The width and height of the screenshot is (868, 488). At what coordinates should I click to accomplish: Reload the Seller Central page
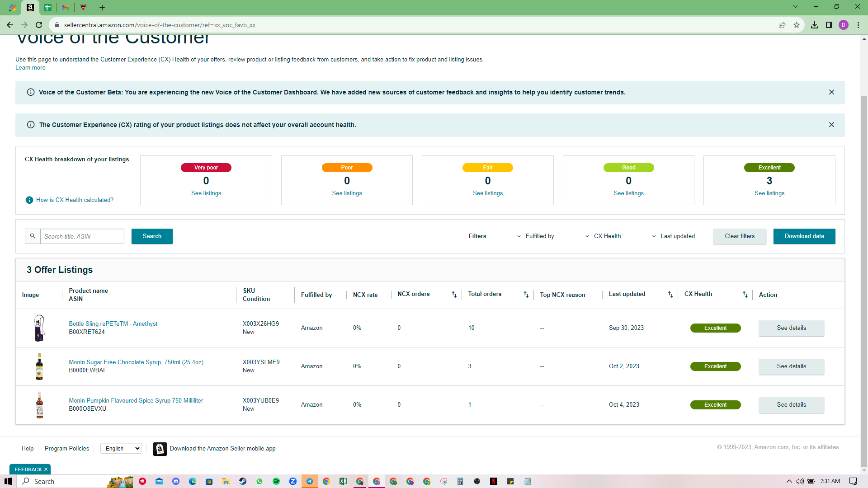click(39, 25)
